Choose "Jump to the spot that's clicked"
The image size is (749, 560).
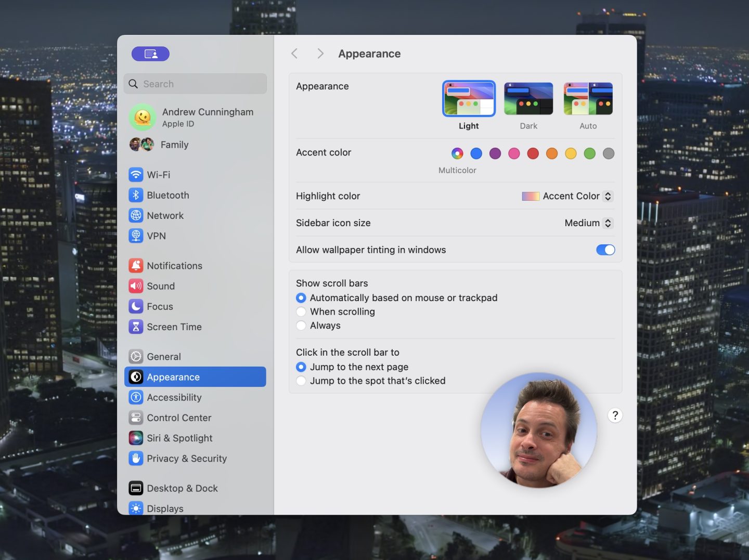pos(301,381)
